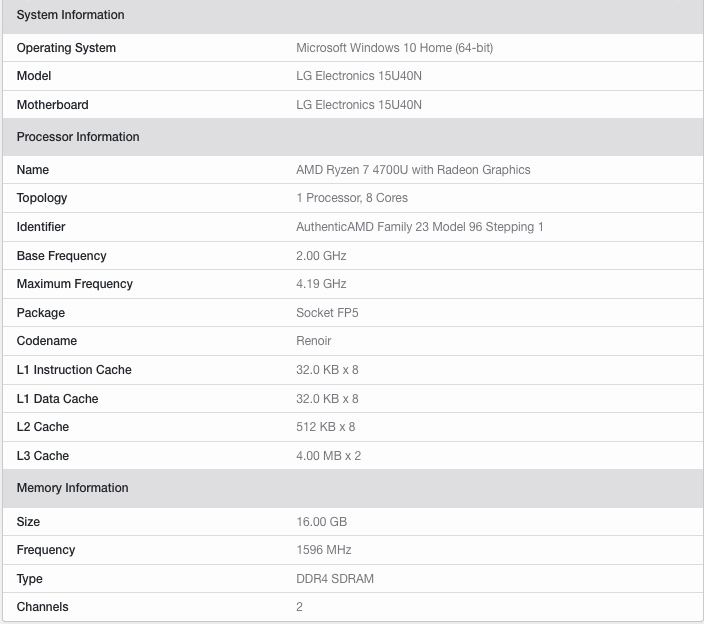
Task: Select the memory Type value DDR4 SDRAM
Action: (334, 579)
